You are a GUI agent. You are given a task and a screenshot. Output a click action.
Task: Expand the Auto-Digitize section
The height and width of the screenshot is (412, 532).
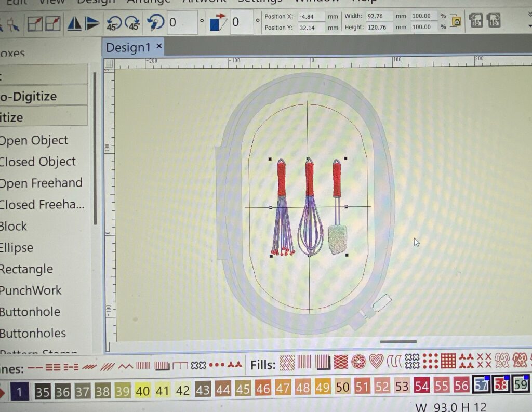click(44, 96)
